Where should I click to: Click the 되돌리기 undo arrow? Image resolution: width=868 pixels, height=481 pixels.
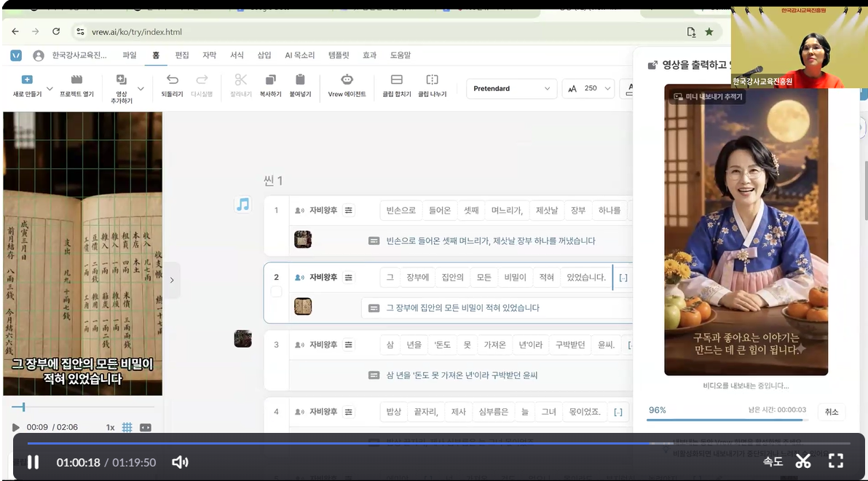coord(172,79)
